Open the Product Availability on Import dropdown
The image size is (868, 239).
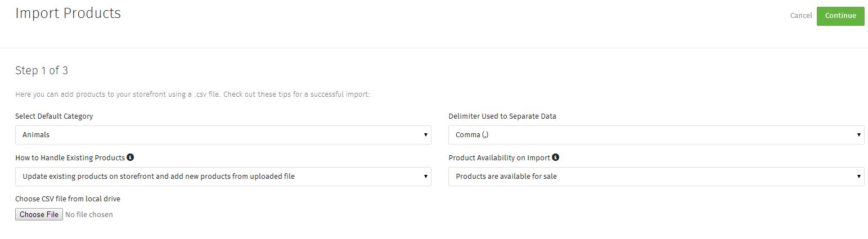(x=656, y=177)
